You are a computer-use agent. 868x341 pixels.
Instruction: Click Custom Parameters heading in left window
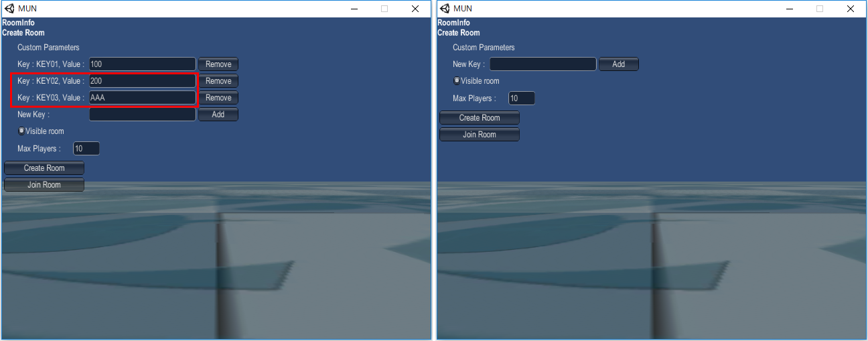click(x=48, y=48)
